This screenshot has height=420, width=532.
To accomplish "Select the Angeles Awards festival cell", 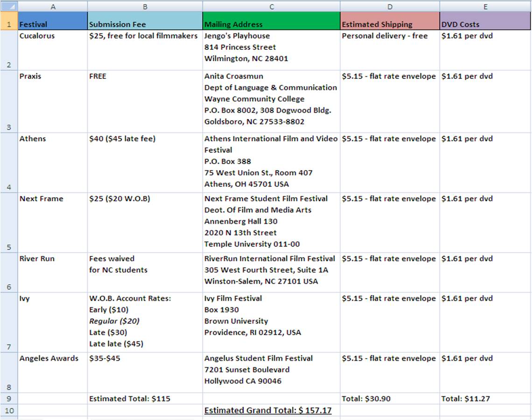I will pyautogui.click(x=53, y=372).
